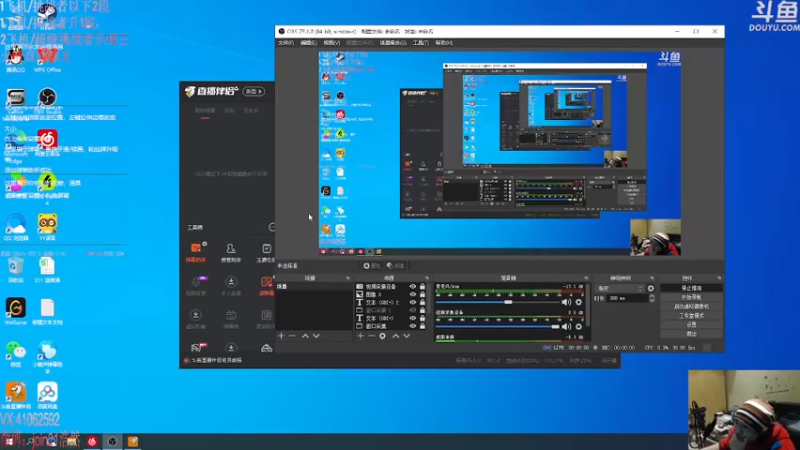800x450 pixels.
Task: Pop out the 来源 dock panel
Action: pos(427,278)
